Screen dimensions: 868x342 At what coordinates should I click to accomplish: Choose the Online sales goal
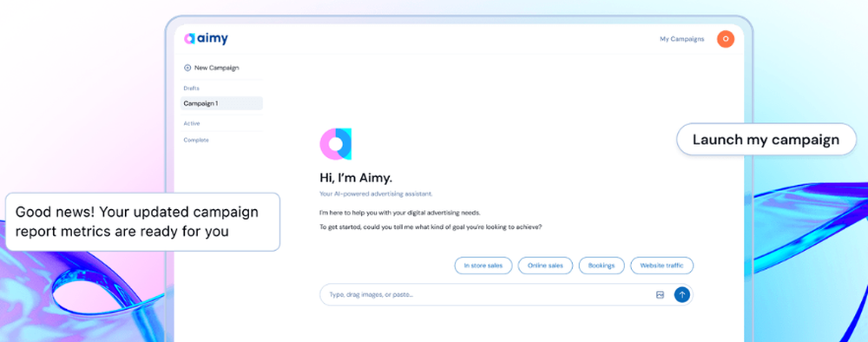[x=545, y=266]
